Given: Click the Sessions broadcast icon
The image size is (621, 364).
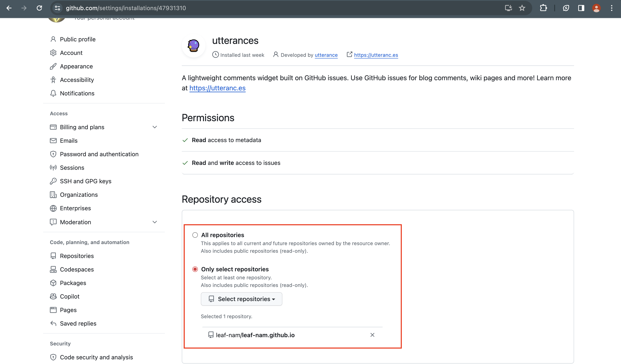Looking at the screenshot, I should pos(53,168).
